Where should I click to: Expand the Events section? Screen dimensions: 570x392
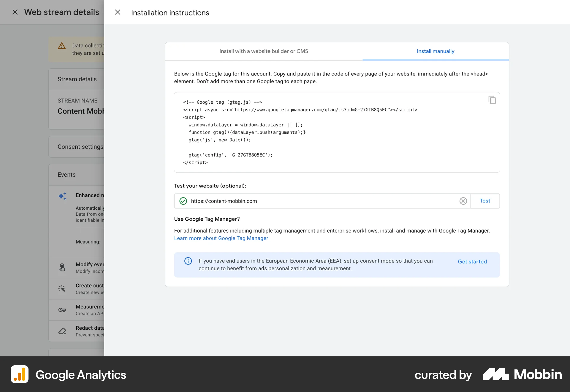point(66,175)
